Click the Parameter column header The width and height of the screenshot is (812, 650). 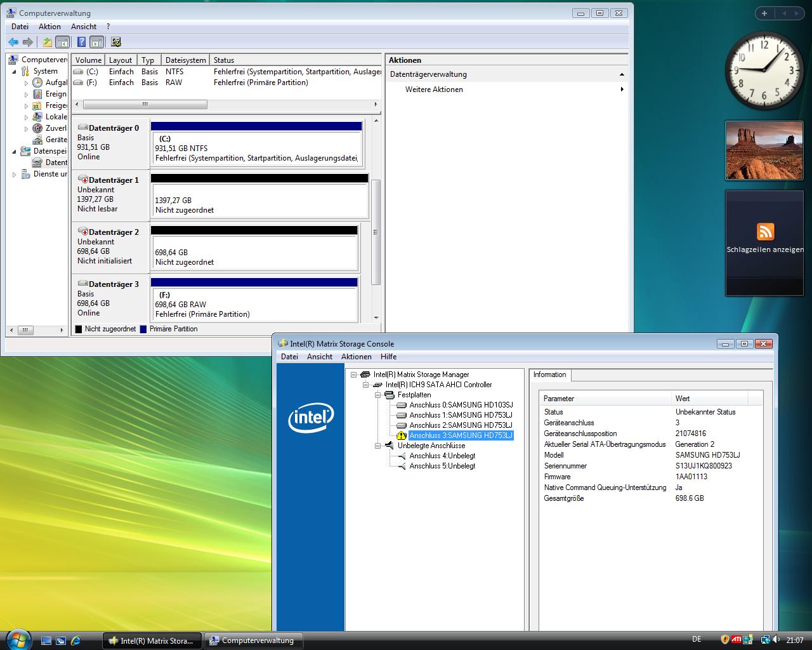tap(605, 399)
